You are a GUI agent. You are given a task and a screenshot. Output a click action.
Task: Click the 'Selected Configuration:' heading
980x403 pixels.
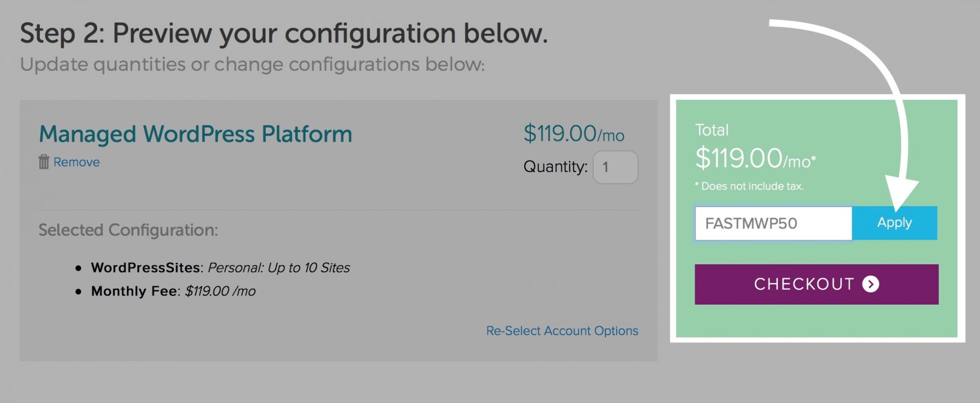[x=128, y=230]
